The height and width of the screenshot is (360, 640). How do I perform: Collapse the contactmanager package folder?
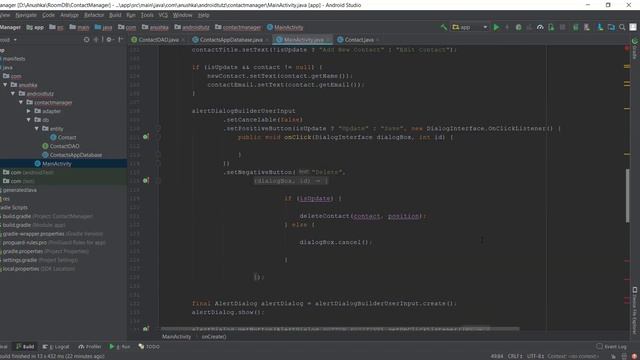21,102
